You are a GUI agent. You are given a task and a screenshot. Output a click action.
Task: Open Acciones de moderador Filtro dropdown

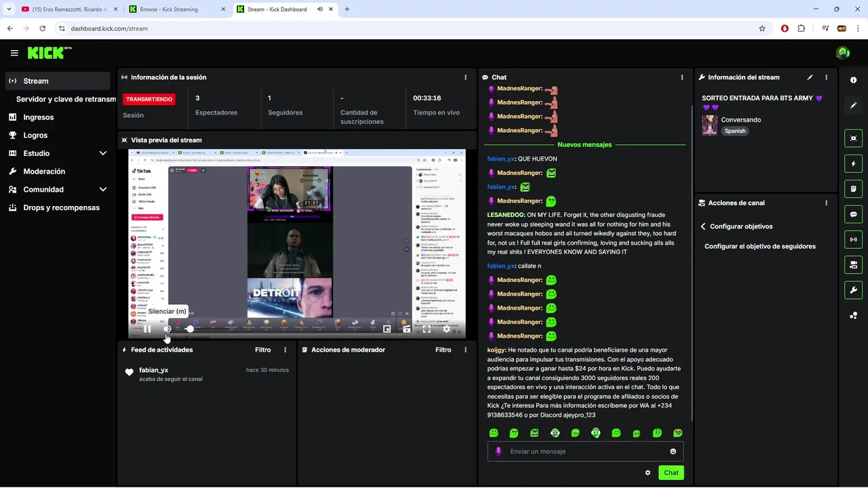coord(443,350)
